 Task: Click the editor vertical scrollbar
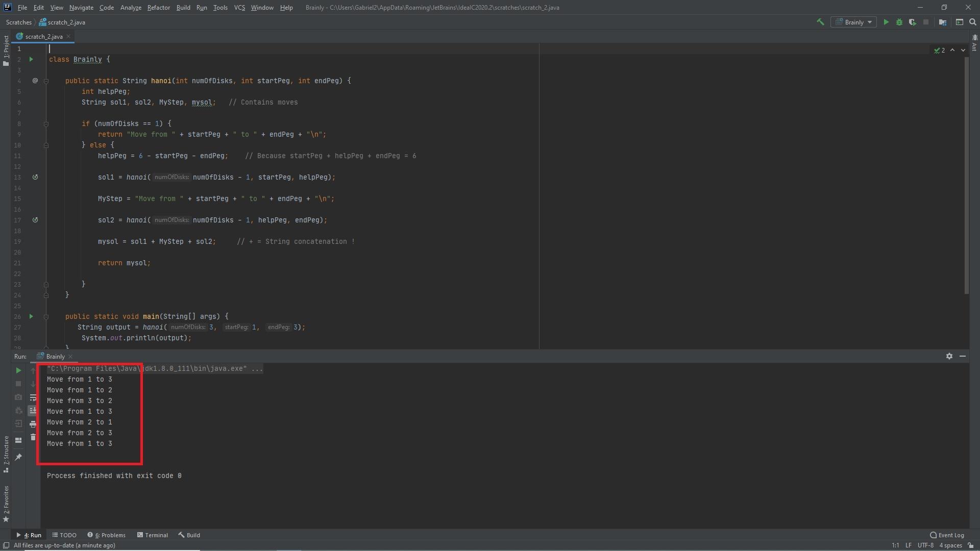[966, 173]
